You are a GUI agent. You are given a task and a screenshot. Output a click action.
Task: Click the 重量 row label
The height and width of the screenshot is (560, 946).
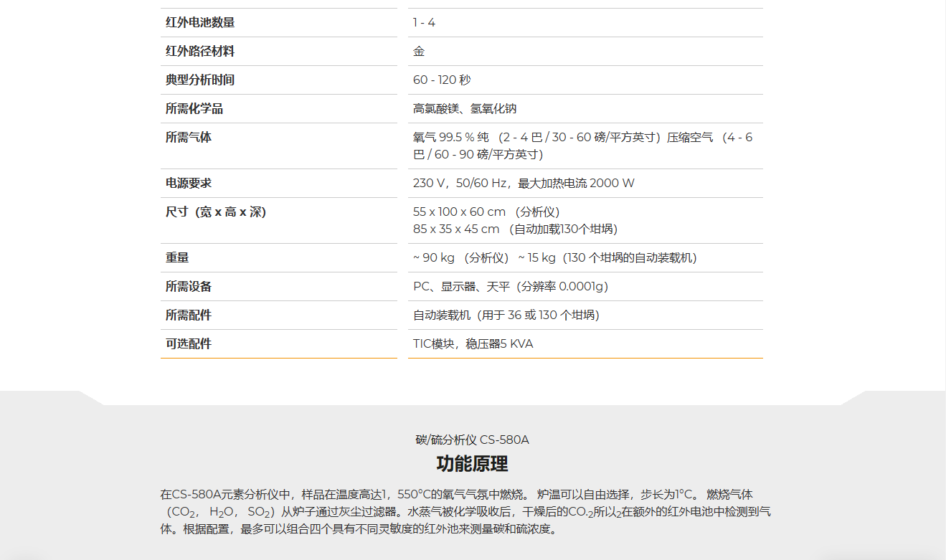click(177, 258)
